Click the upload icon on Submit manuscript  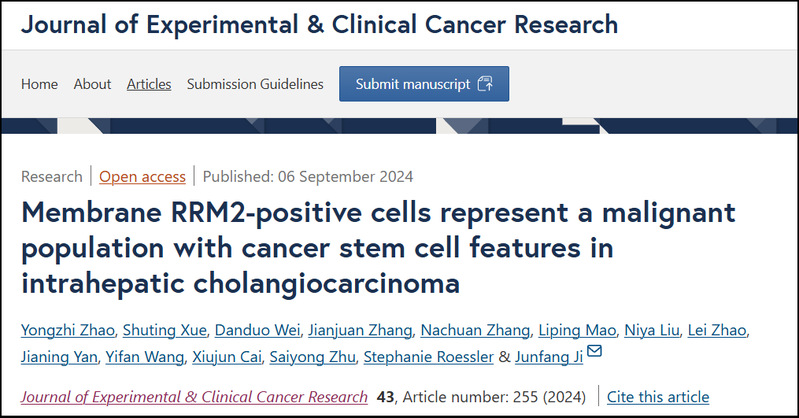[486, 84]
